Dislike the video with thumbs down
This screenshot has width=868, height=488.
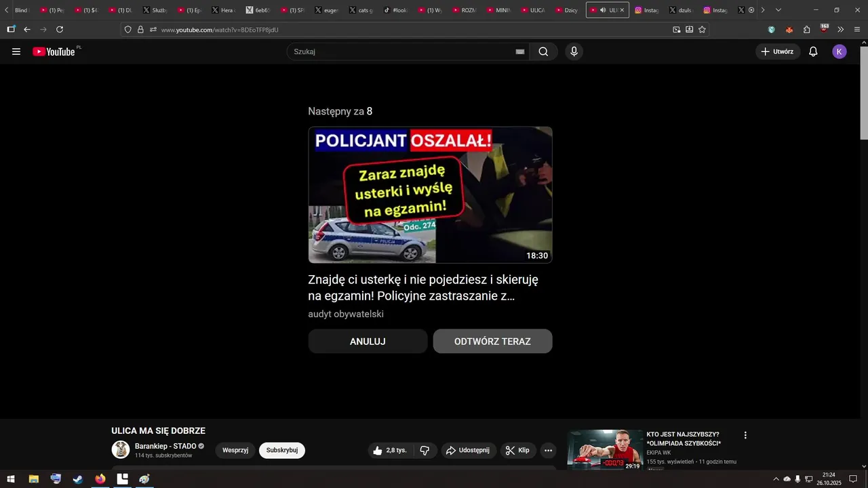(x=425, y=450)
